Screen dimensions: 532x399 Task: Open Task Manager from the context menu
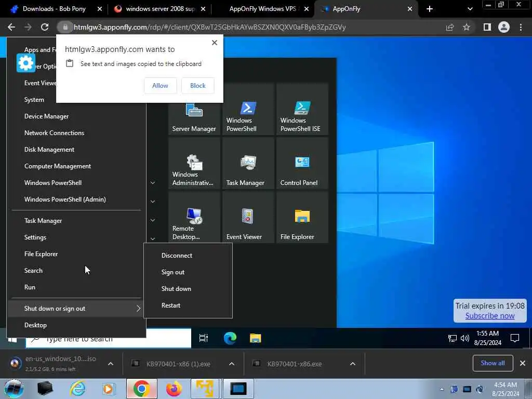point(76,221)
